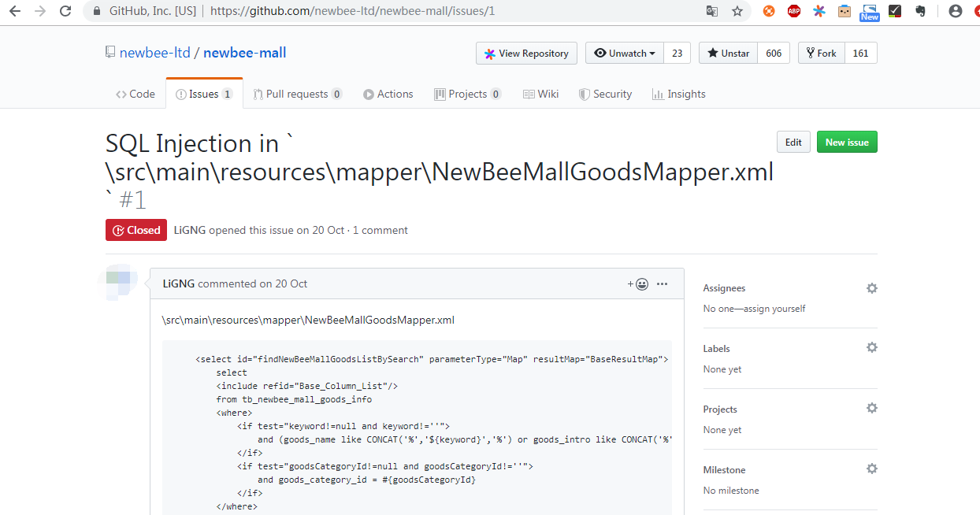
Task: Click LiGNG in the comment header
Action: tap(179, 283)
